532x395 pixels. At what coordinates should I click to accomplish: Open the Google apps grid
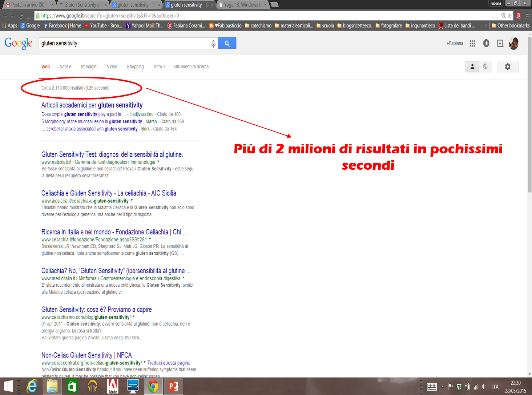(x=472, y=43)
